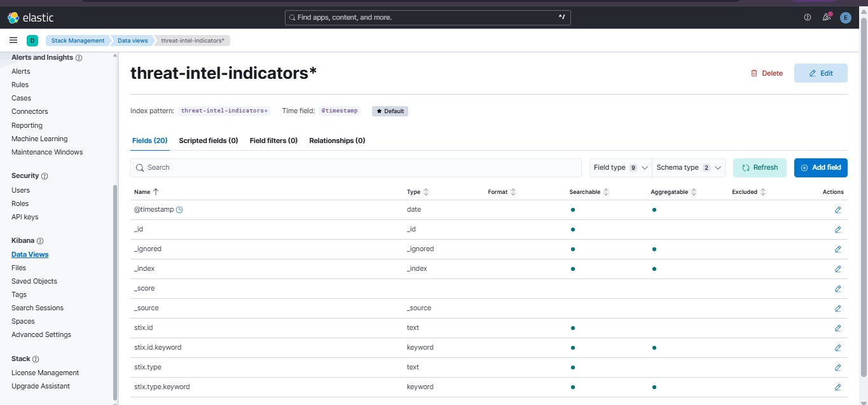Click Data views breadcrumb
This screenshot has width=868, height=405.
click(132, 41)
